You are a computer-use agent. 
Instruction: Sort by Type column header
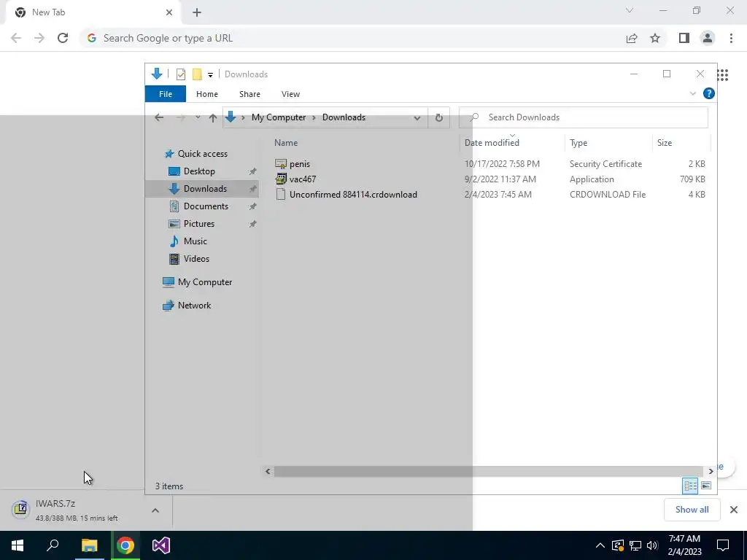pyautogui.click(x=578, y=143)
